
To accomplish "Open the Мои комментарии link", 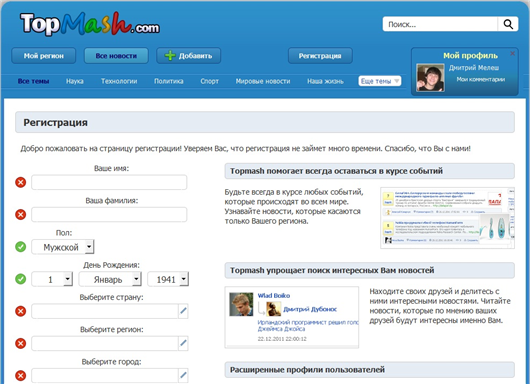I will [481, 79].
